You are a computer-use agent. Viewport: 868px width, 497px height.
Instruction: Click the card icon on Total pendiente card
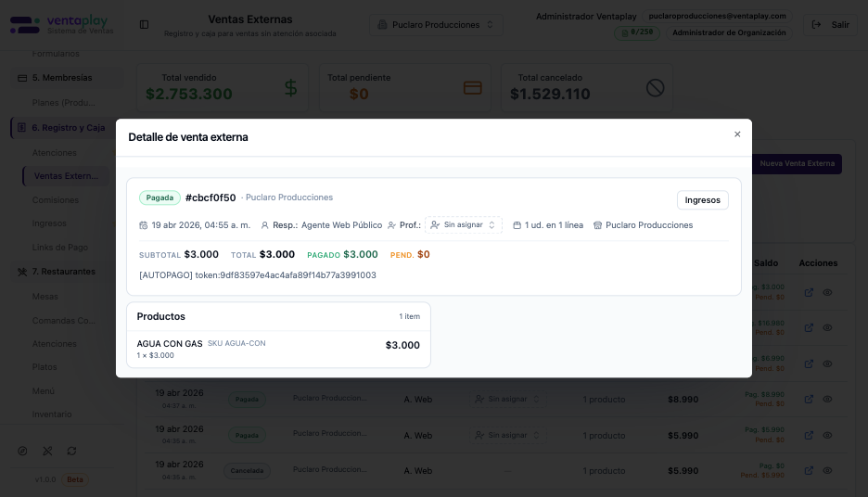point(472,88)
